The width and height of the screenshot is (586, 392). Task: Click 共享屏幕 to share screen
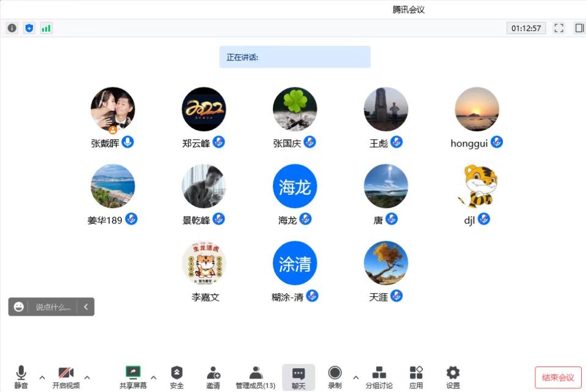pyautogui.click(x=132, y=377)
